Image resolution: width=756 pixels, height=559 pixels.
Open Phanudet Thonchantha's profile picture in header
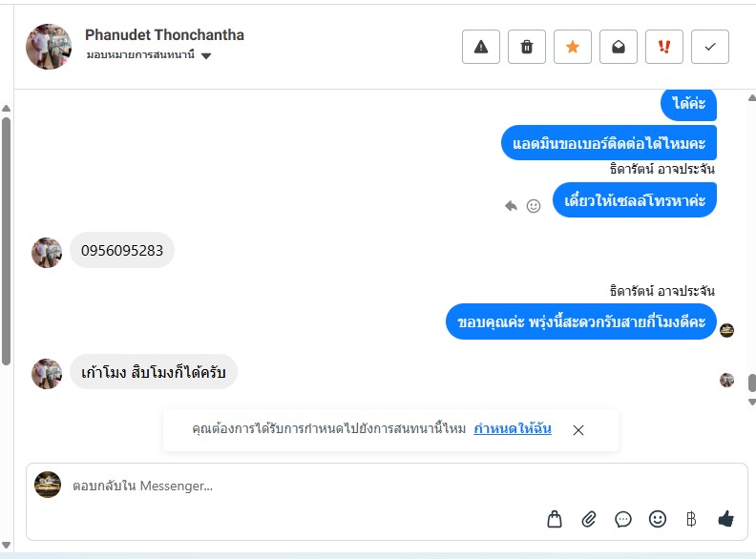click(49, 47)
